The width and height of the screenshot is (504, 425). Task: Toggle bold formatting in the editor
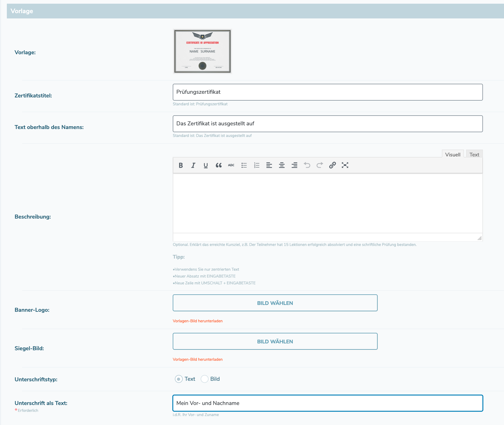pos(181,165)
